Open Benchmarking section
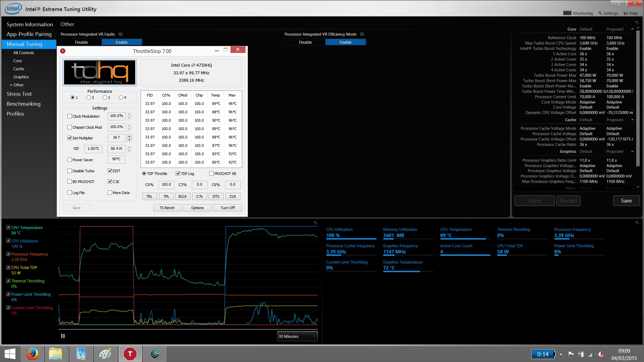644x362 pixels. 23,104
